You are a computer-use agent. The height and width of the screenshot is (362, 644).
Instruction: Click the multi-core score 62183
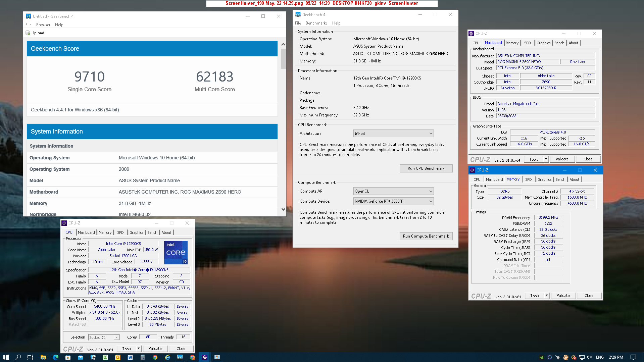215,77
